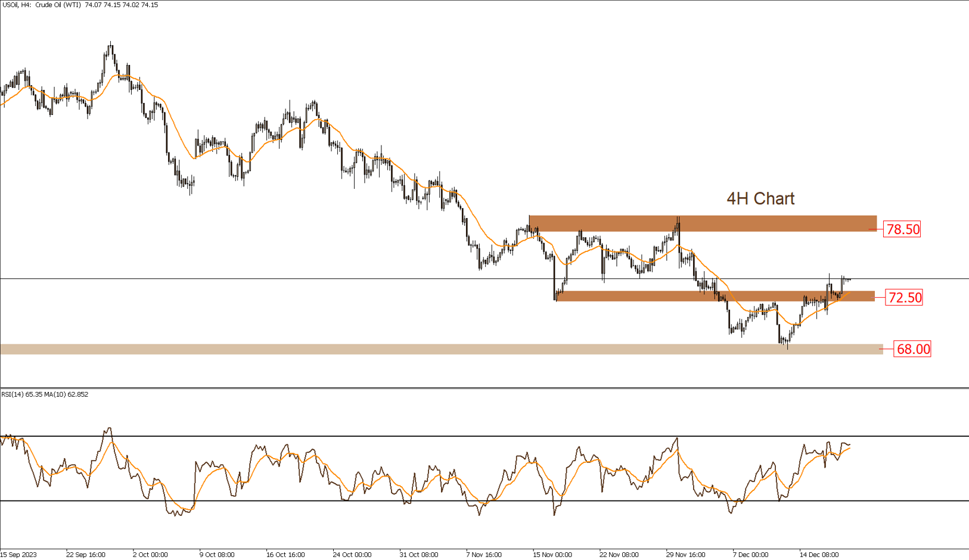This screenshot has height=560, width=969.
Task: Select the 72.50 price level label
Action: (x=904, y=297)
